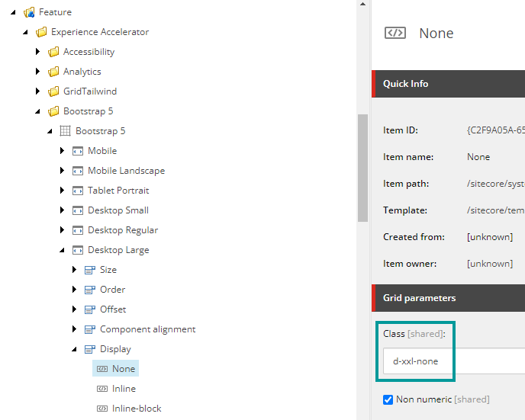Screen dimensions: 525x420
Task: Click the Desktop Small device icon
Action: click(x=78, y=210)
